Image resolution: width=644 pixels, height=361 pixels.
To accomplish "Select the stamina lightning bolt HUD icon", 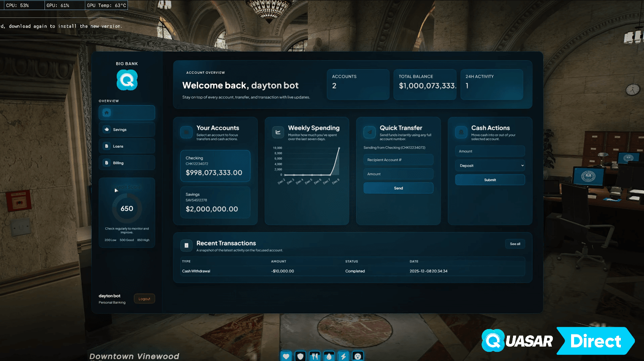I will pos(343,356).
